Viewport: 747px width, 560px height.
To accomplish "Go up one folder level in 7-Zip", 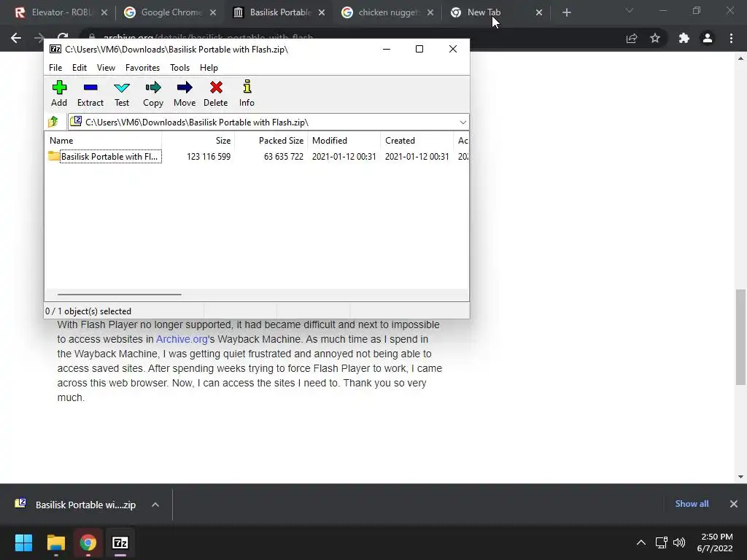I will click(53, 122).
